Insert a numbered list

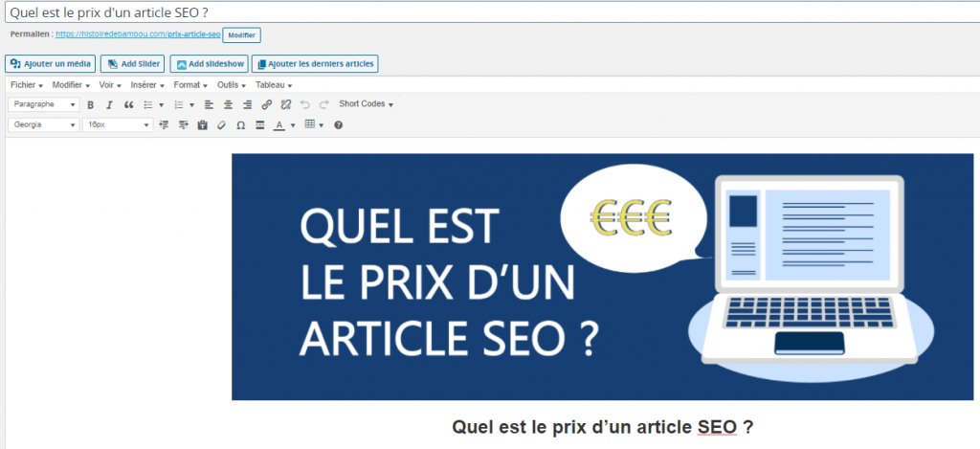click(x=179, y=105)
